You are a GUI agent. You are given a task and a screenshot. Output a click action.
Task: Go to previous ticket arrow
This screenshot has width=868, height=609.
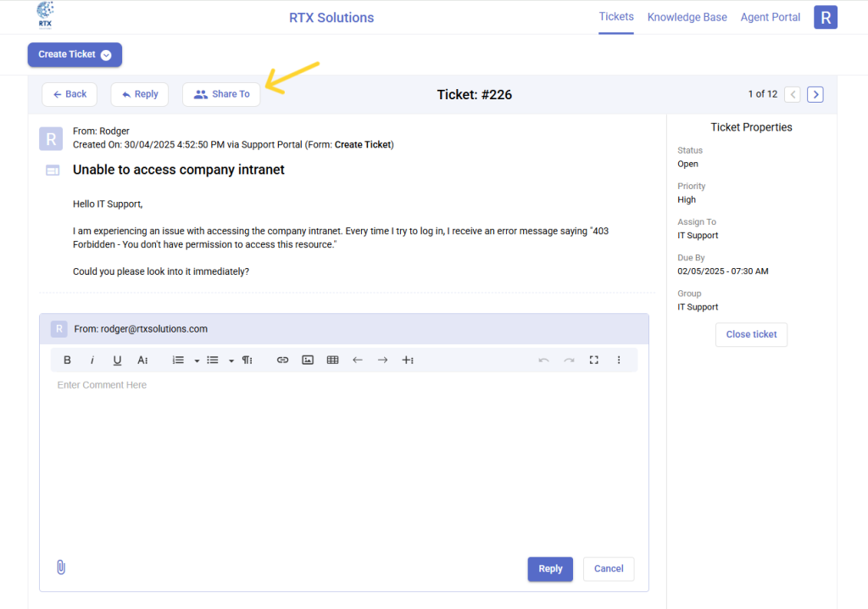pos(793,94)
